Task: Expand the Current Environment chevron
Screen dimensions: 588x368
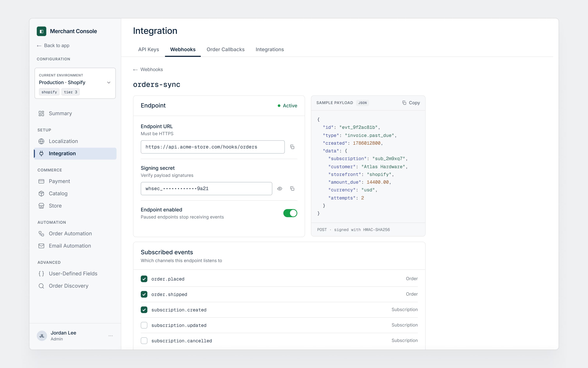Action: [x=109, y=82]
